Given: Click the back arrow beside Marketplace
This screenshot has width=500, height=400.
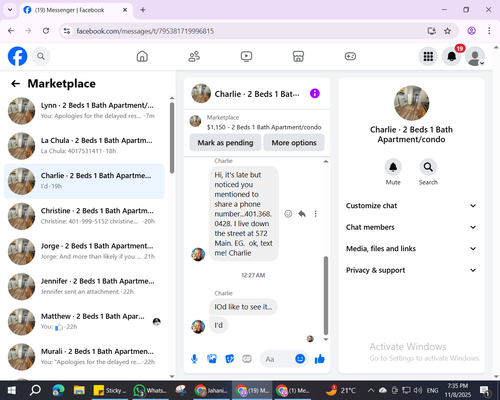Looking at the screenshot, I should pyautogui.click(x=16, y=84).
